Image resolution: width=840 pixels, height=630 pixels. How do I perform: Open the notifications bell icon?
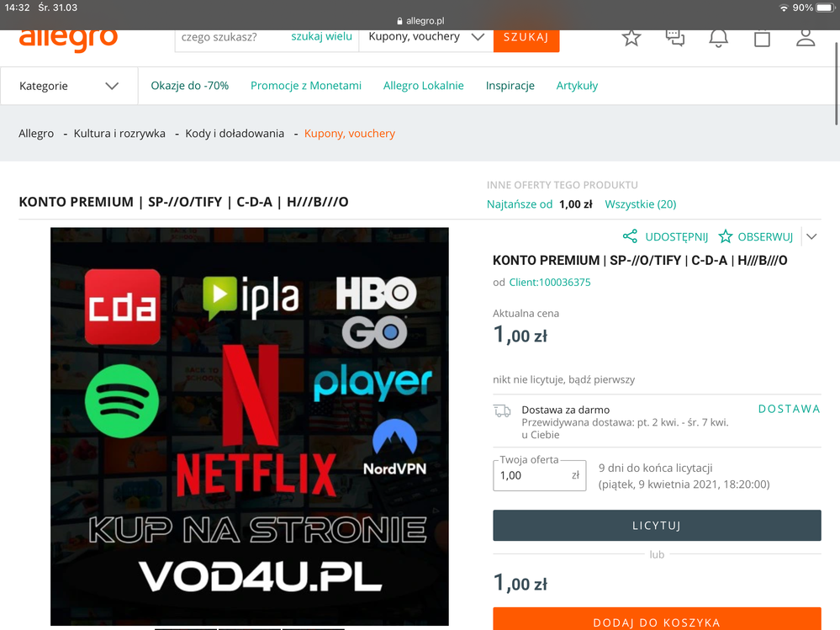718,39
